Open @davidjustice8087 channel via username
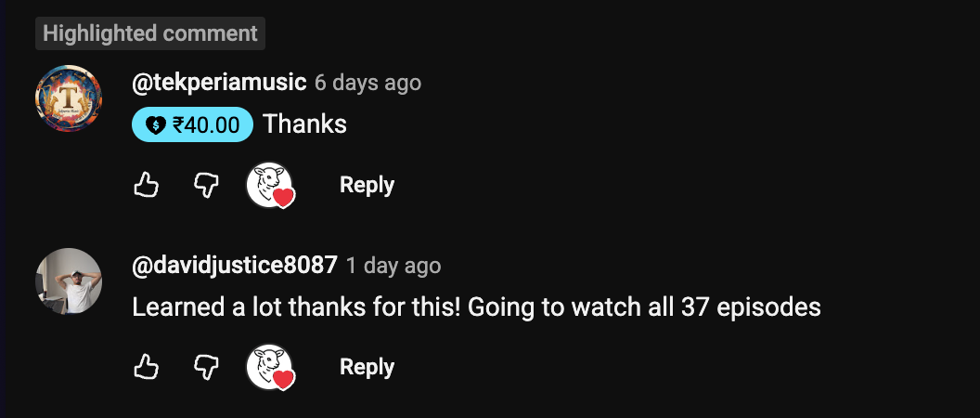 click(235, 265)
